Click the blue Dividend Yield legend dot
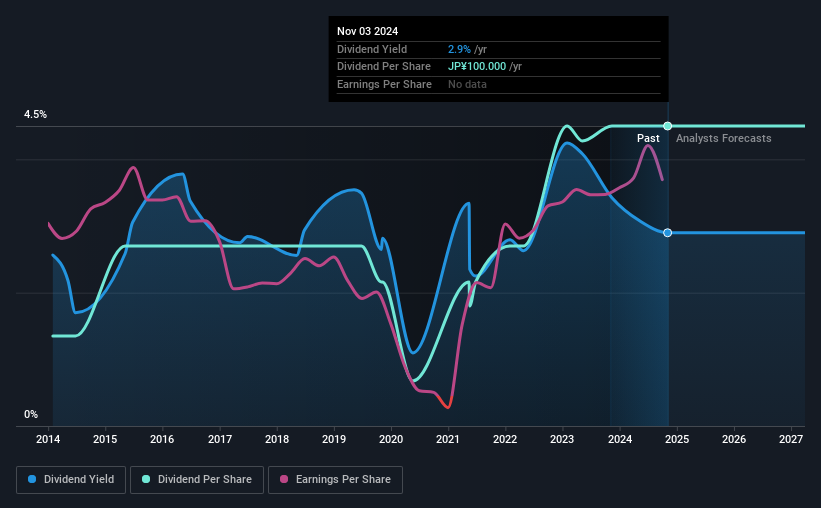 click(32, 479)
